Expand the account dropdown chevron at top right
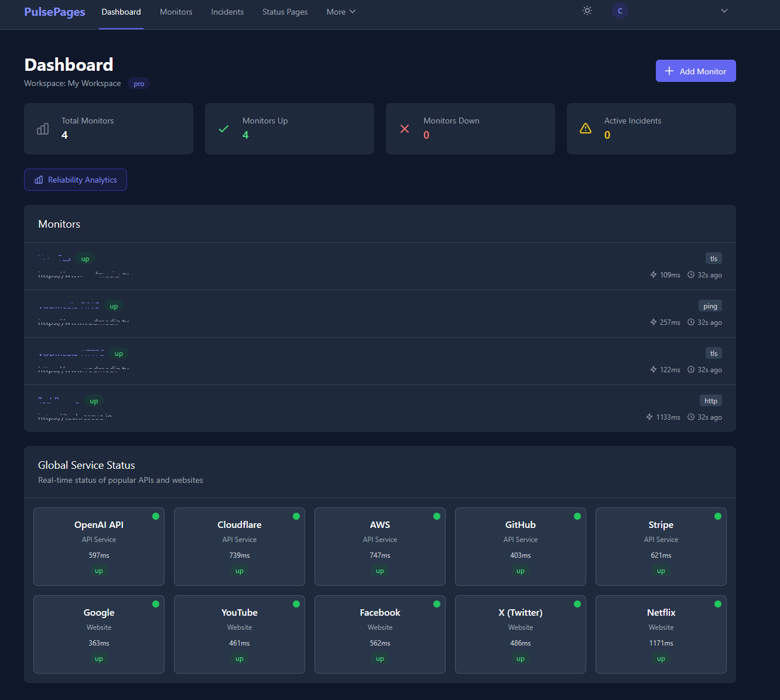The height and width of the screenshot is (700, 780). (724, 11)
